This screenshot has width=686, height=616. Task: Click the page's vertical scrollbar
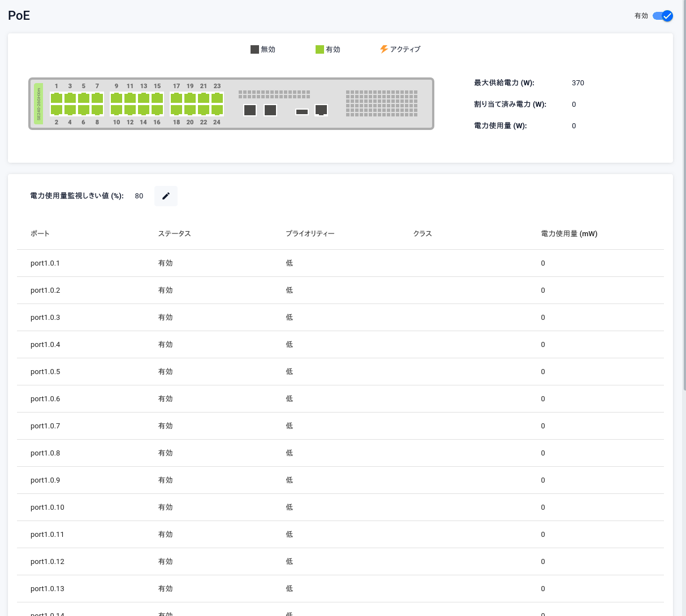684,198
